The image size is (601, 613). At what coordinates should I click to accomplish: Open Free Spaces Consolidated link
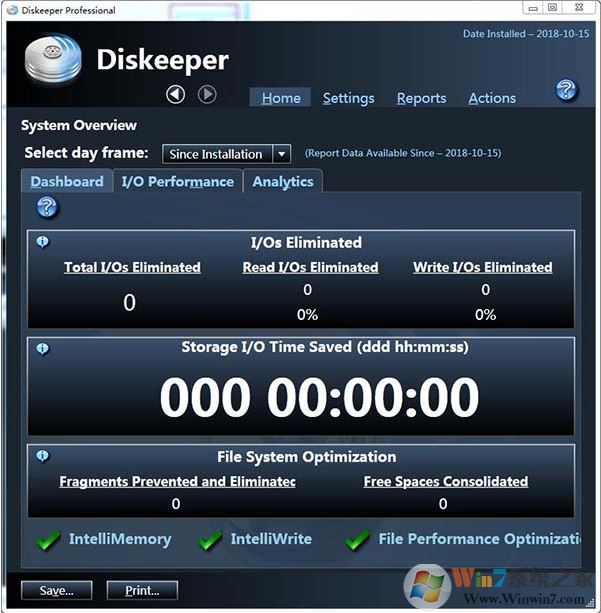(446, 482)
